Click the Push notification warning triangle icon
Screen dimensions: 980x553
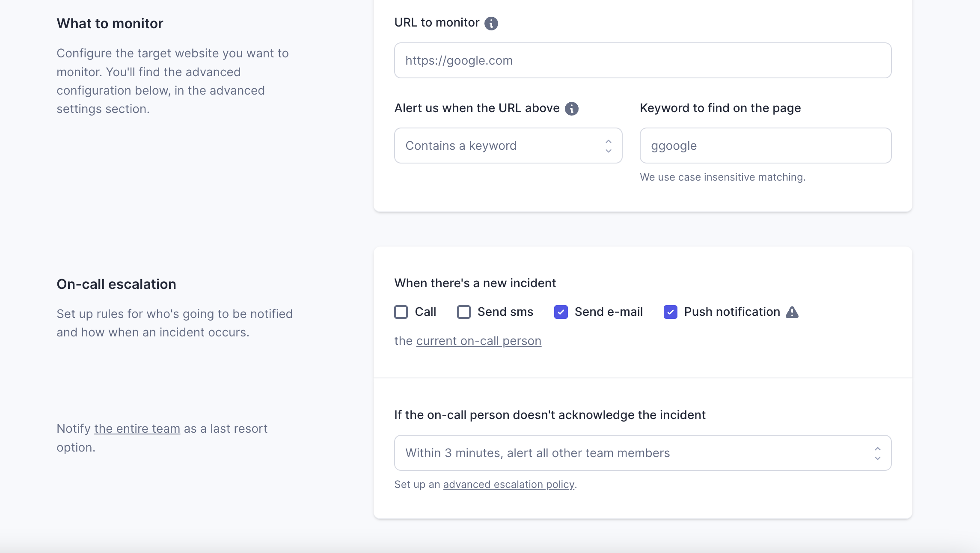coord(792,312)
